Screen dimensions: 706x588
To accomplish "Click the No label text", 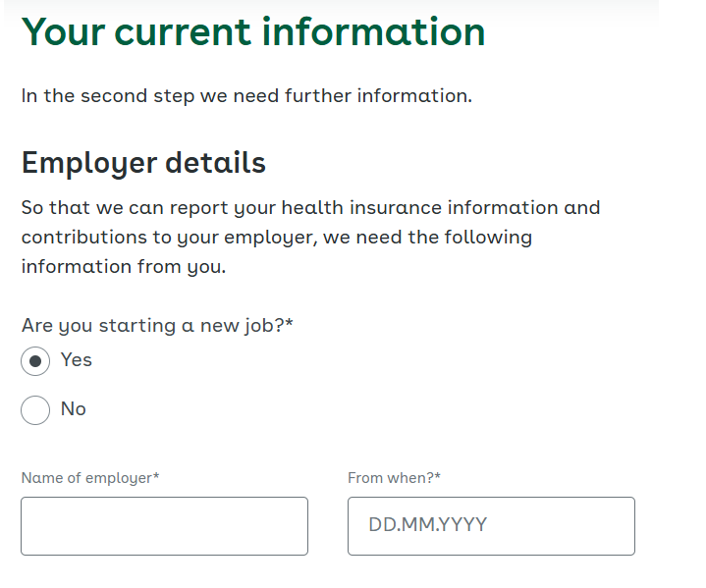I will 74,409.
